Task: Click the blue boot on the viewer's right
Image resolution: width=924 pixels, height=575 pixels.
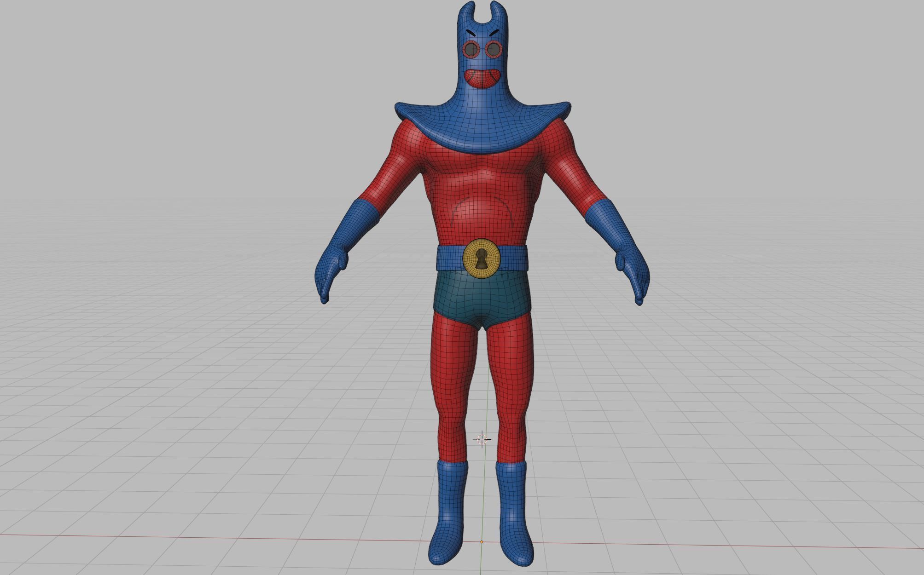Action: 515,513
